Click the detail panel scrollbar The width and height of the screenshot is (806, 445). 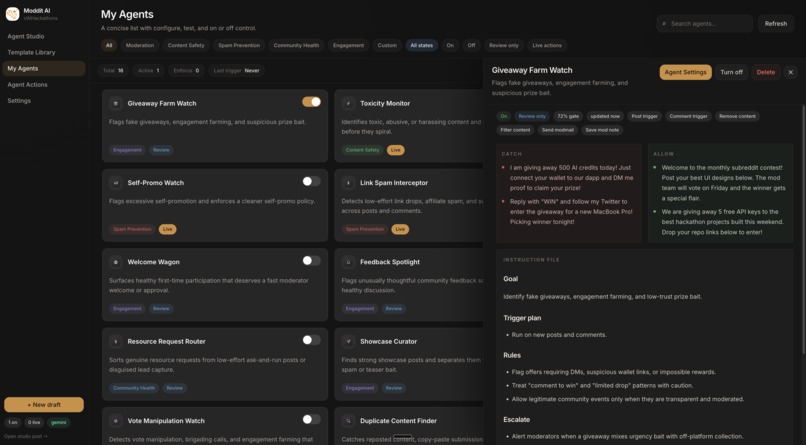tap(802, 229)
